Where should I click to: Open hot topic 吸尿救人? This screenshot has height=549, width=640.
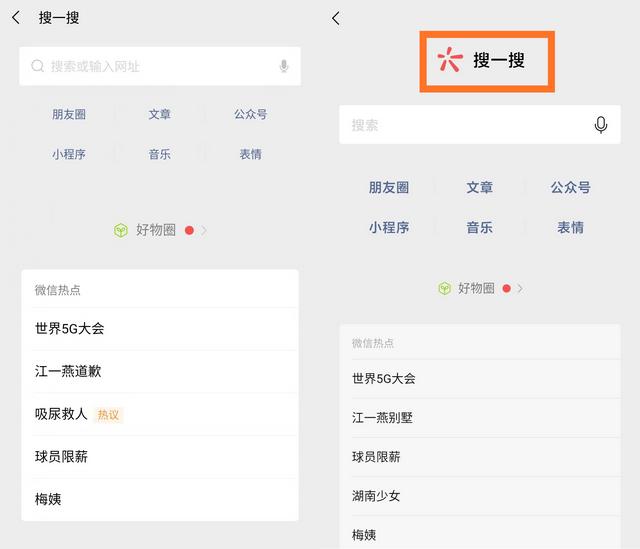click(x=160, y=414)
